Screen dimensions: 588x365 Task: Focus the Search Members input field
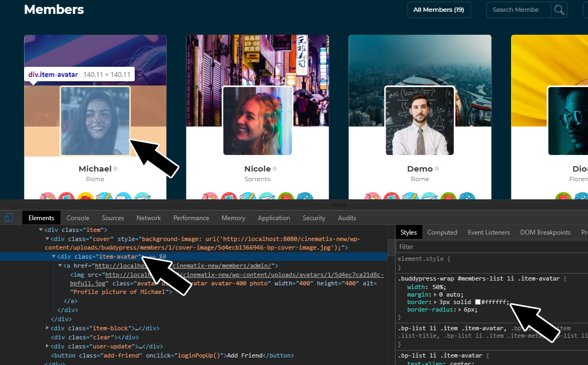click(519, 10)
